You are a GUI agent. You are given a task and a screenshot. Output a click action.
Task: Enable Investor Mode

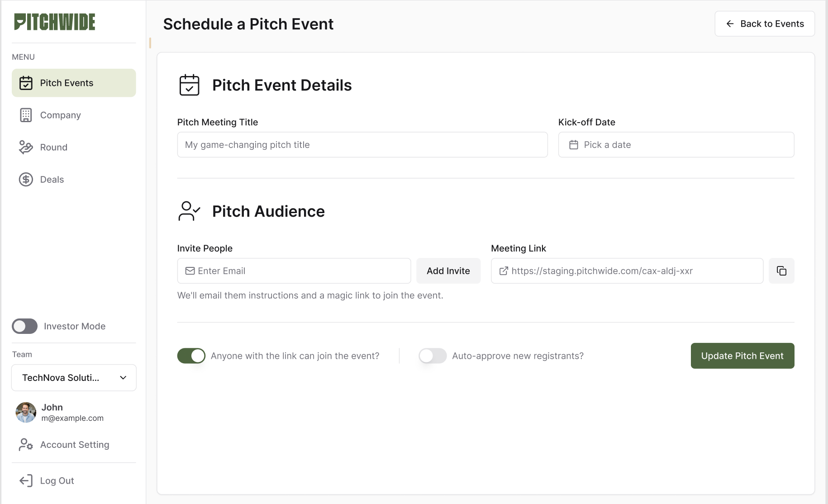coord(24,326)
